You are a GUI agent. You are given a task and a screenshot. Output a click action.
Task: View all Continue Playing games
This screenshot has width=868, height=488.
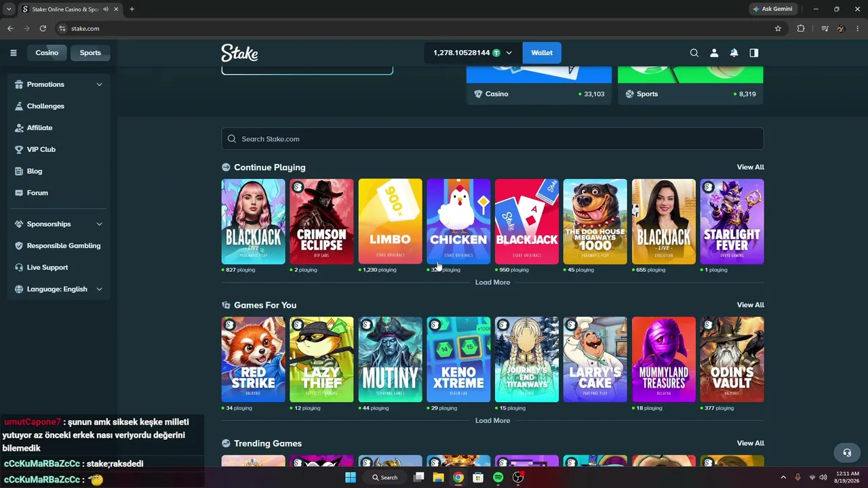750,167
